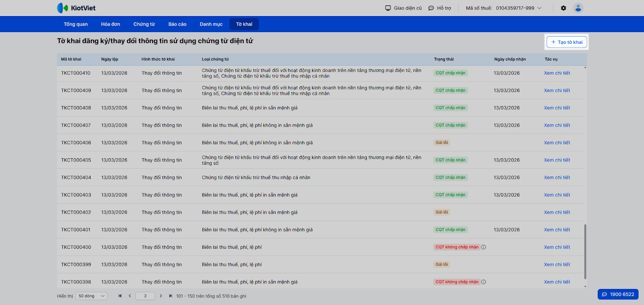View details of TKCT000398
This screenshot has height=305, width=644.
[557, 282]
